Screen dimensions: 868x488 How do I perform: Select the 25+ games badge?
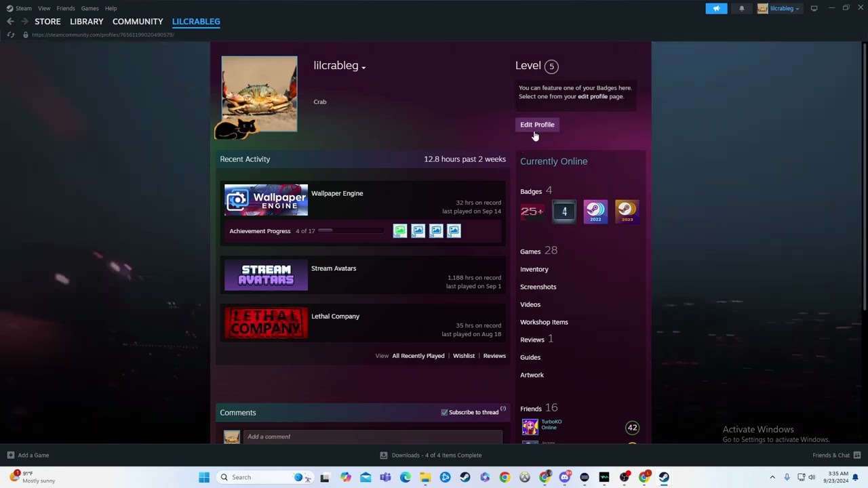532,211
